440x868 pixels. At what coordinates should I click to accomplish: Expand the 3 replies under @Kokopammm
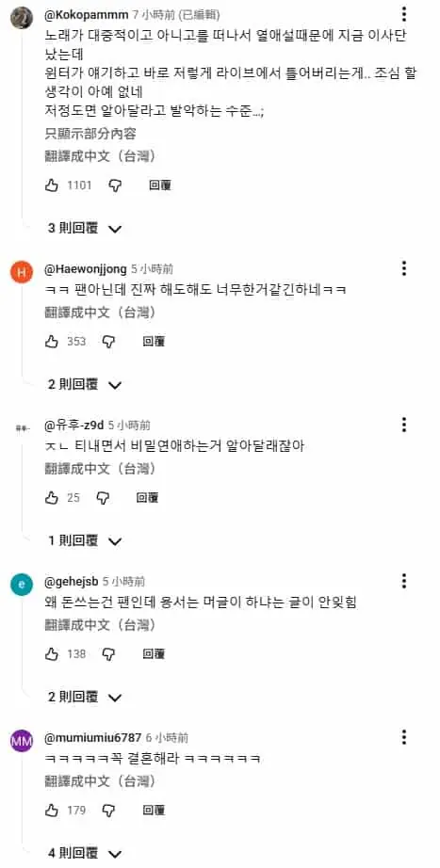pos(85,228)
